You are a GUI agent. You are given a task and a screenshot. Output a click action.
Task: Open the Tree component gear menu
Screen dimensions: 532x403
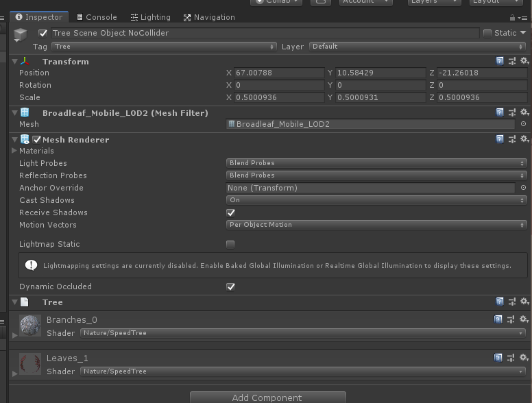pyautogui.click(x=524, y=302)
